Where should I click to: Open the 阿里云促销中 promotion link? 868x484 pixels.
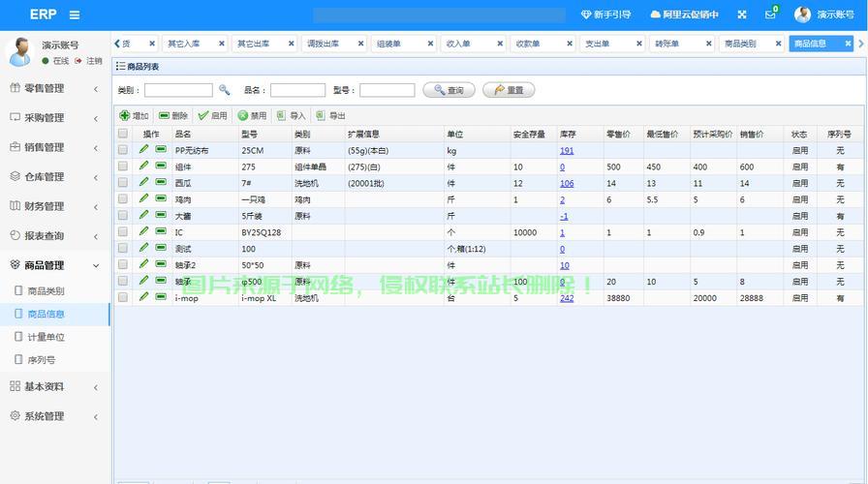point(684,15)
